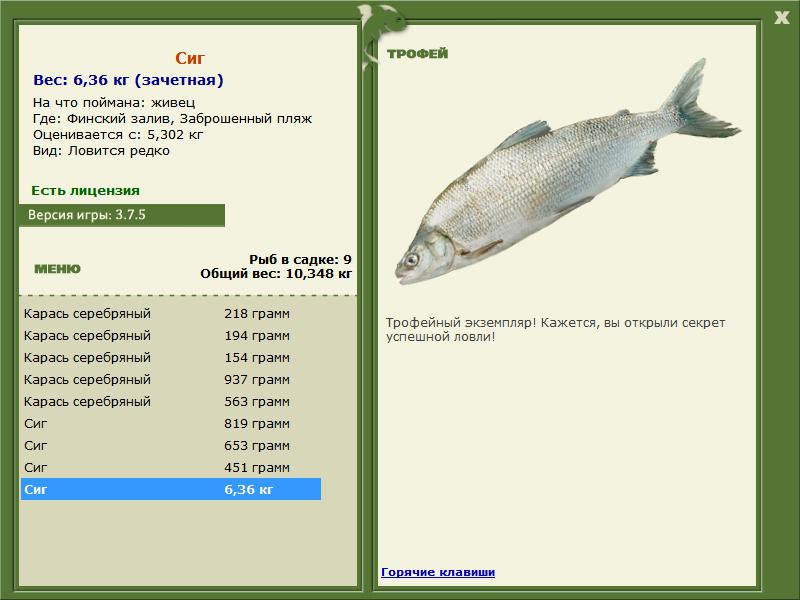Screen dimensions: 800x600
Task: Click the orange Сиг fish title
Action: [x=190, y=58]
